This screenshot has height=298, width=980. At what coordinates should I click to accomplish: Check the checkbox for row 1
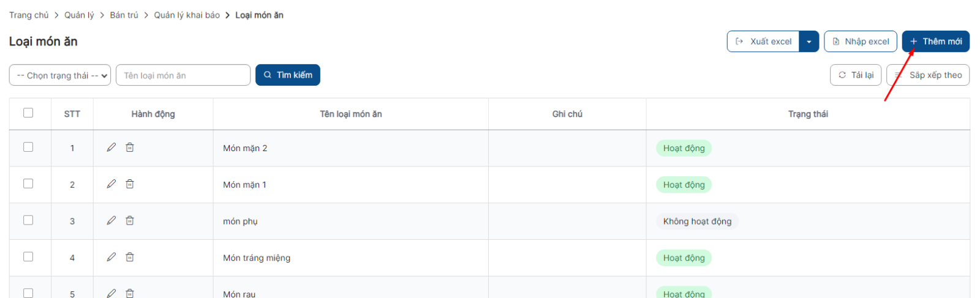tap(28, 147)
